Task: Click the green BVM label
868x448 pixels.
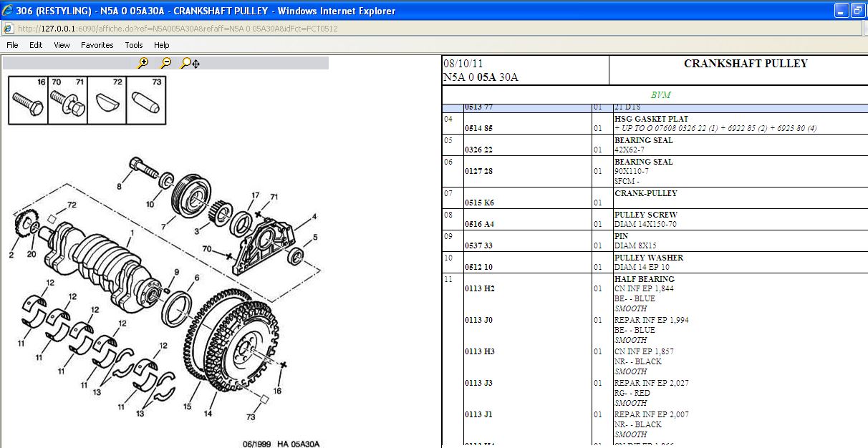Action: coord(660,95)
